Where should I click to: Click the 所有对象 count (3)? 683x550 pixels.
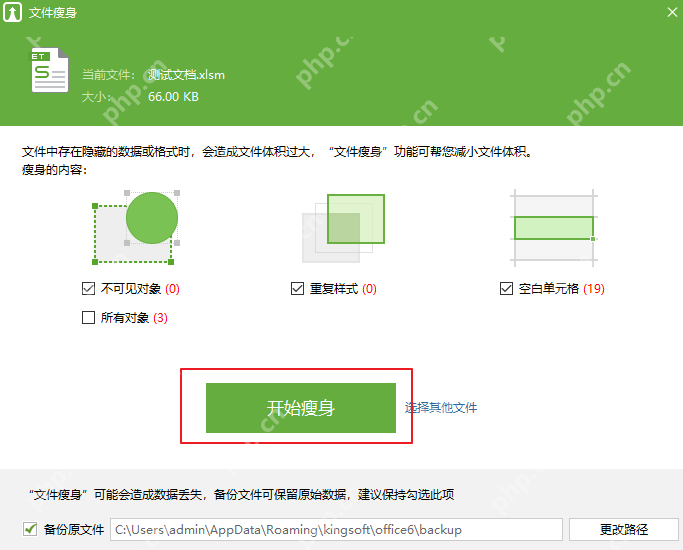tap(160, 318)
